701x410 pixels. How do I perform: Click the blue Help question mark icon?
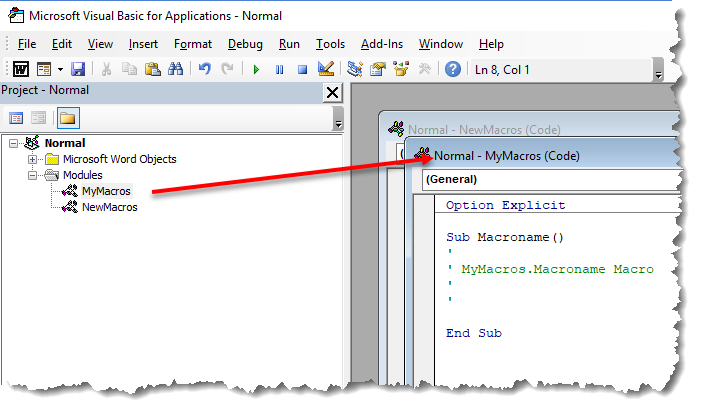pos(453,69)
